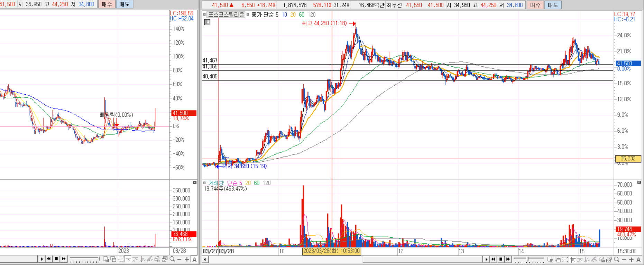
Task: Click the 41,467 horizontal line label
Action: tap(210, 60)
